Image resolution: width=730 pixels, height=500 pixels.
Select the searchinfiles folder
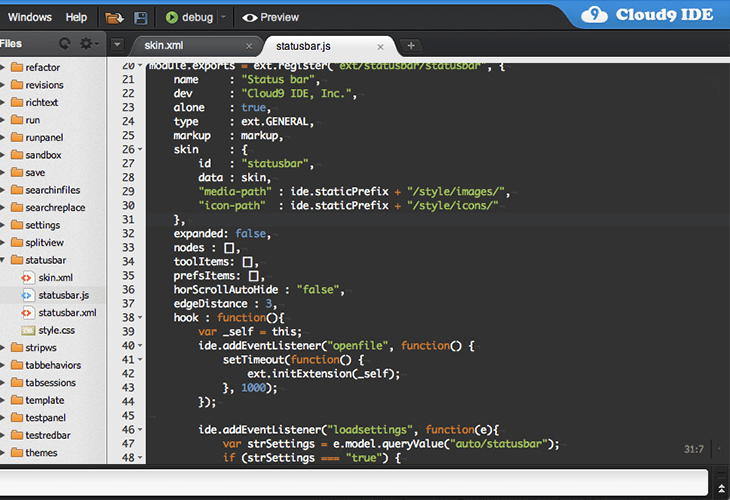(x=52, y=190)
